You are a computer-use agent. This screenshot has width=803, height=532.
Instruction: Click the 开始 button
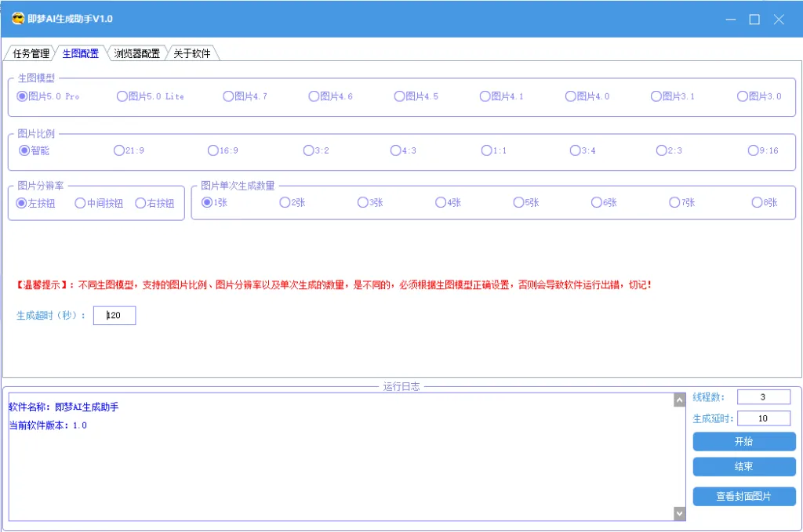pos(744,441)
